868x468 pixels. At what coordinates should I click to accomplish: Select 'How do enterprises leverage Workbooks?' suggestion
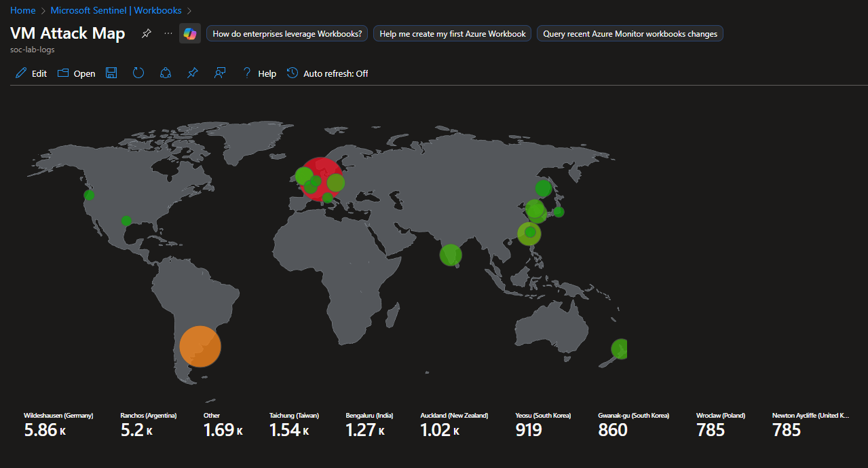287,34
